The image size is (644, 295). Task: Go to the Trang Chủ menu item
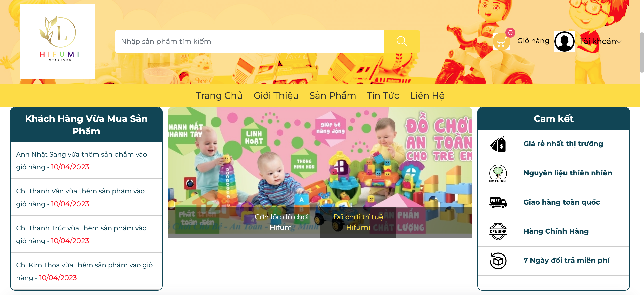point(219,96)
